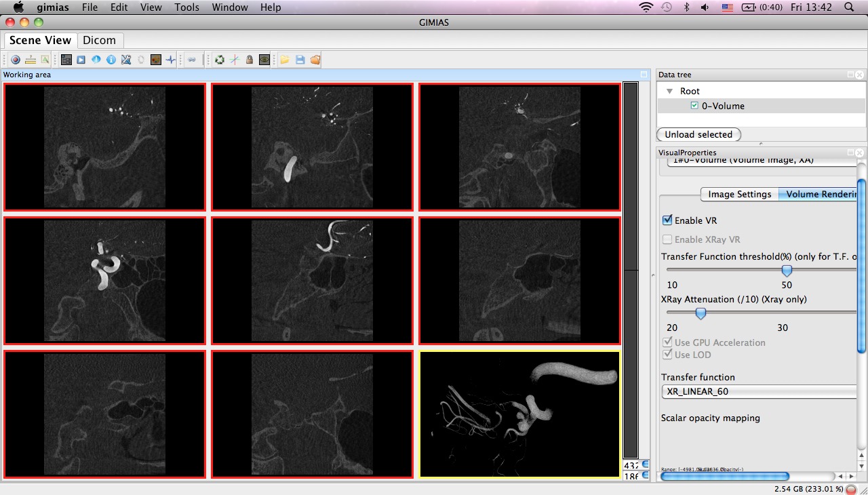Switch to the Dicom tab
Image resolution: width=868 pixels, height=495 pixels.
(99, 40)
